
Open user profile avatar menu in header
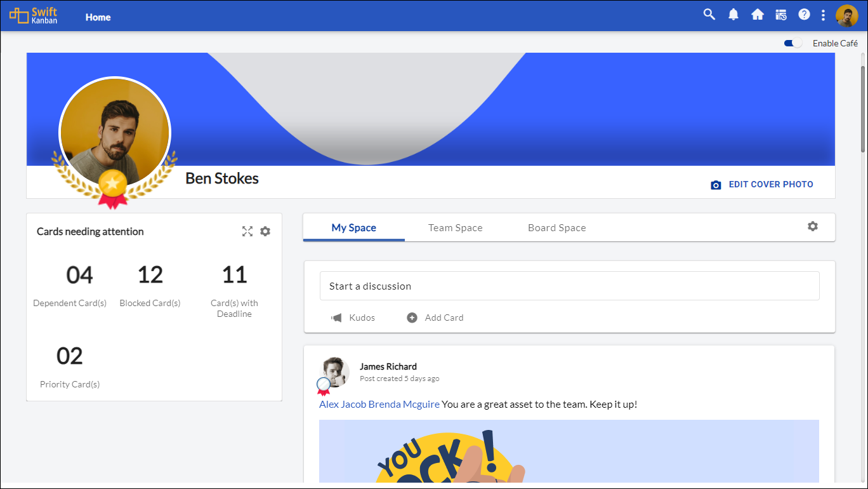click(x=846, y=16)
